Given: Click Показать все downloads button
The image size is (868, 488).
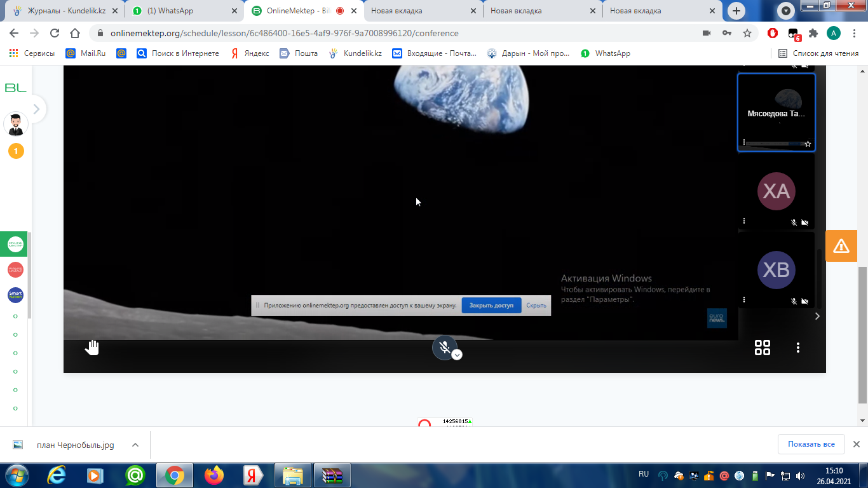Looking at the screenshot, I should [811, 444].
